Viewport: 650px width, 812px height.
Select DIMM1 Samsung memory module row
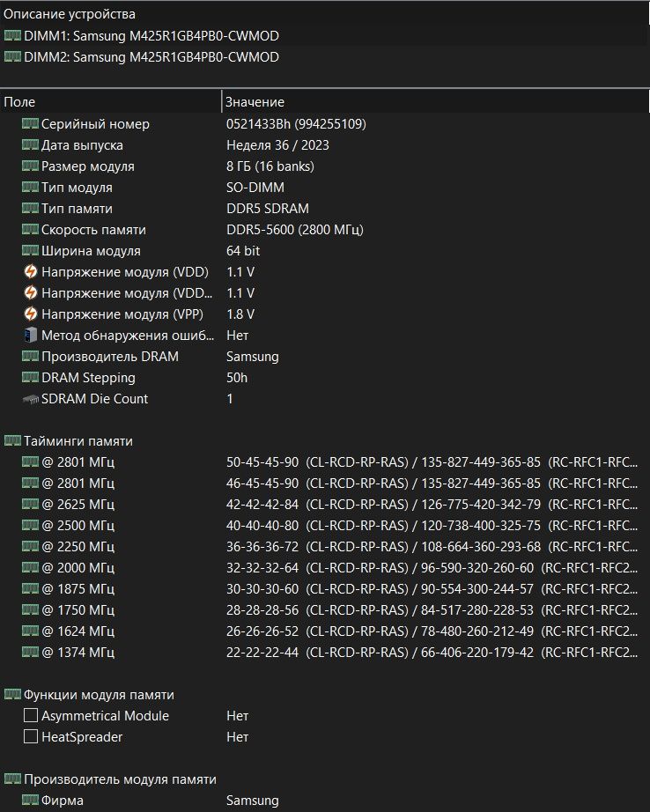pyautogui.click(x=325, y=36)
